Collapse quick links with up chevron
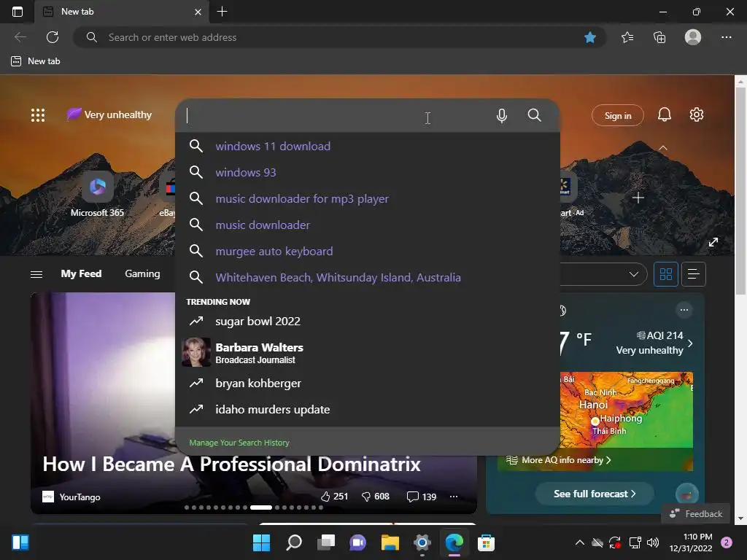This screenshot has width=747, height=560. 663,148
